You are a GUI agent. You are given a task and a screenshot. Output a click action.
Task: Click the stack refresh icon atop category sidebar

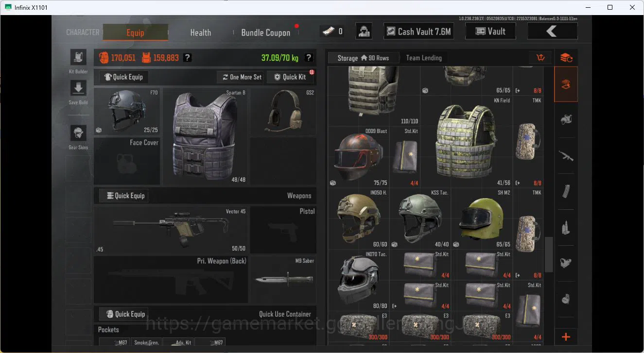(x=566, y=58)
